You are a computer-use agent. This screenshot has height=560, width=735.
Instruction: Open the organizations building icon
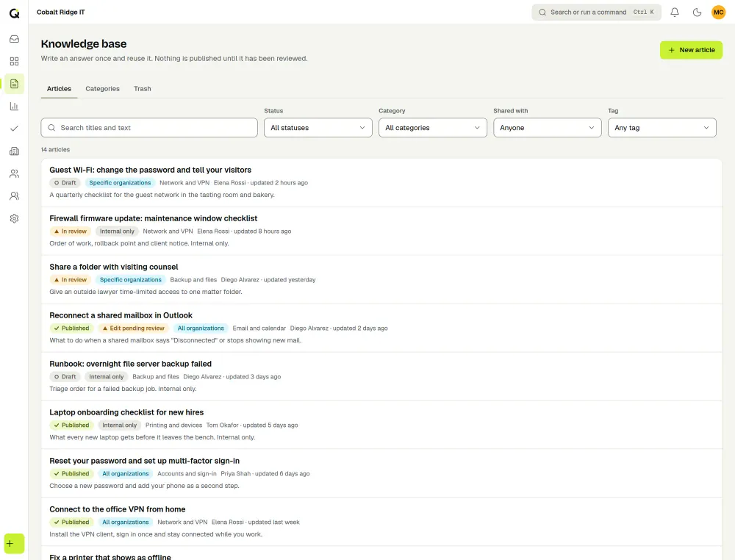[x=14, y=151]
